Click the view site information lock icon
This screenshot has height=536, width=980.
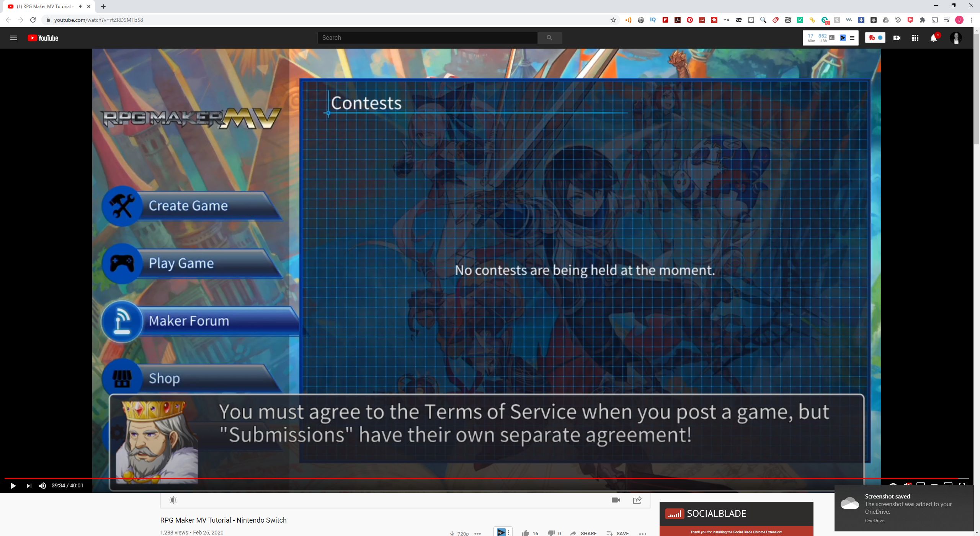(48, 20)
